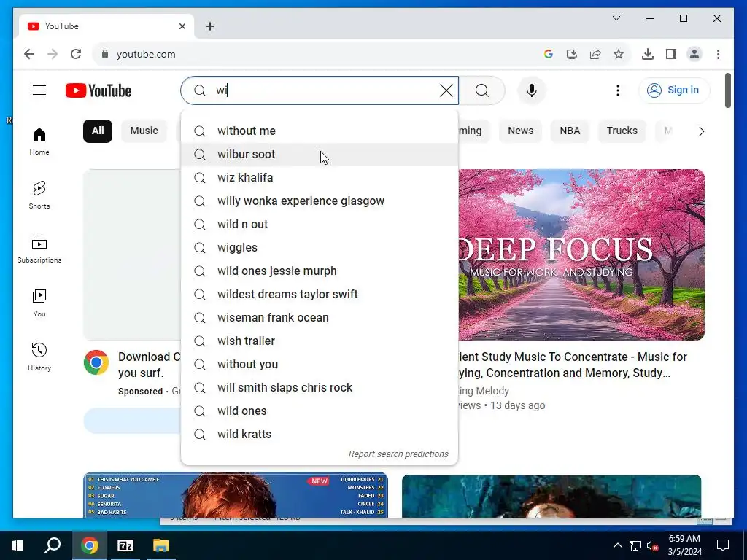Open the Chrome profile avatar
Screen dimensions: 747x560
[694, 54]
